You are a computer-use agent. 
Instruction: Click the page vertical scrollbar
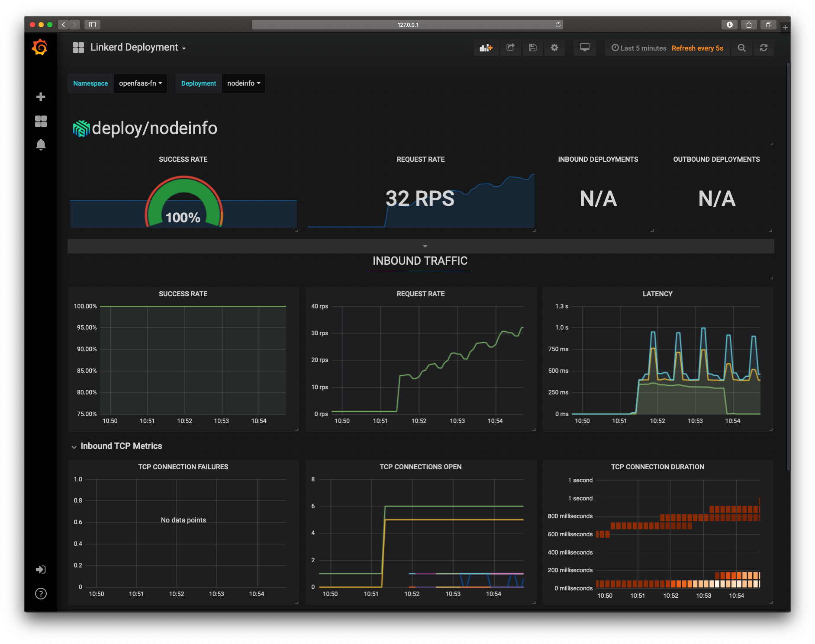[789, 266]
